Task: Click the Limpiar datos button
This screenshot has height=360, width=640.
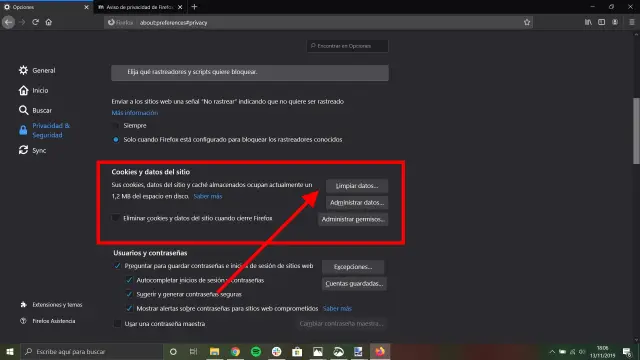Action: pos(357,186)
